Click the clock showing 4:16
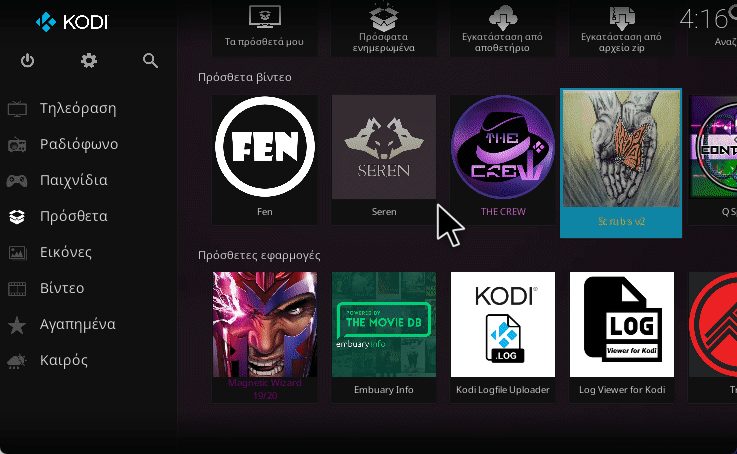This screenshot has height=454, width=737. click(704, 19)
